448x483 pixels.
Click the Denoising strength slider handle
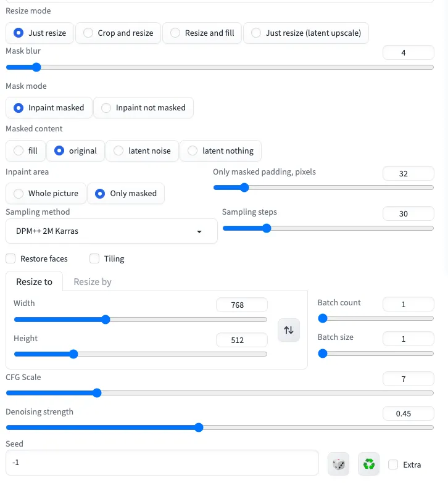click(x=199, y=427)
